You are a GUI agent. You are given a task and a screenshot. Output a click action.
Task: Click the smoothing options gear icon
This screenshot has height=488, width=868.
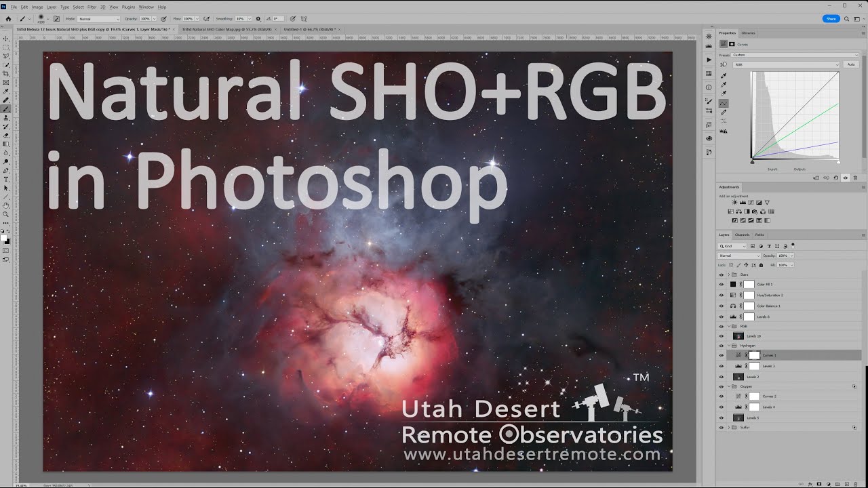(x=258, y=18)
